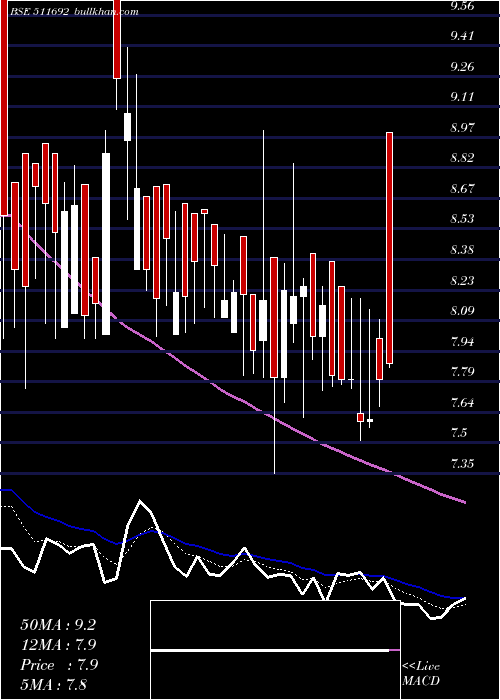
Task: Select the 9.41 price axis label
Action: (462, 36)
